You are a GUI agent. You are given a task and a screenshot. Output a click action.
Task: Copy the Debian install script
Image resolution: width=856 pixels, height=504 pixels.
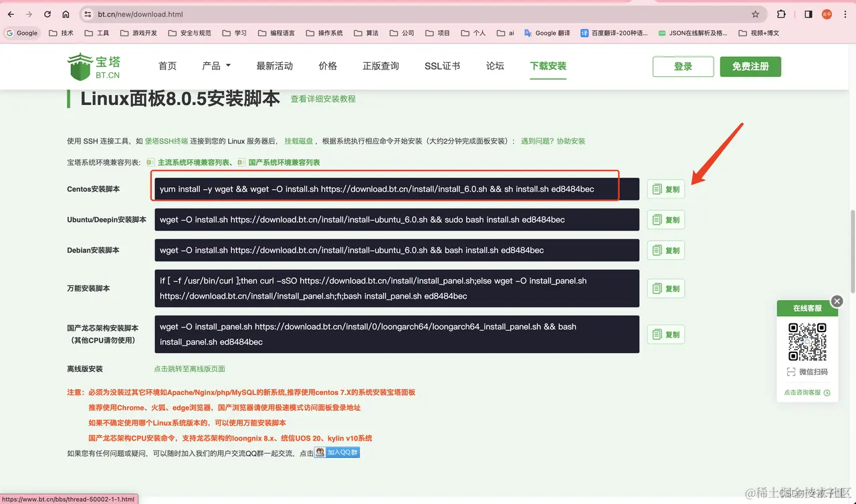(666, 250)
